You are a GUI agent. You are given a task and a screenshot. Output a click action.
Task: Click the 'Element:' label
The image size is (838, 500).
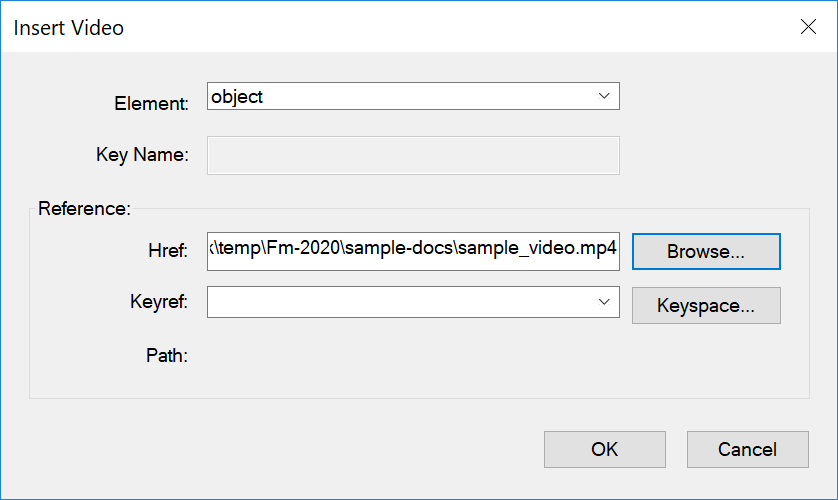pyautogui.click(x=151, y=103)
